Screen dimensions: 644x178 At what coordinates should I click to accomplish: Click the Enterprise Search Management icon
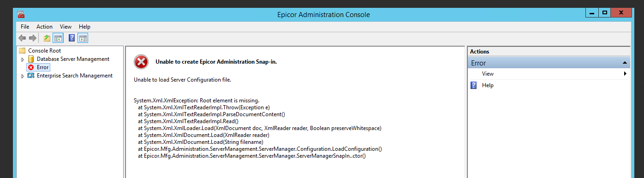pos(31,76)
